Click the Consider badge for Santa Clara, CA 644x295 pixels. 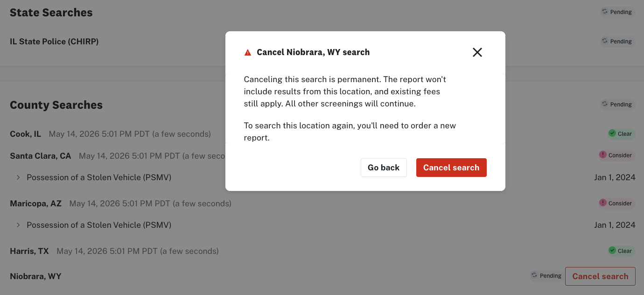coord(616,155)
